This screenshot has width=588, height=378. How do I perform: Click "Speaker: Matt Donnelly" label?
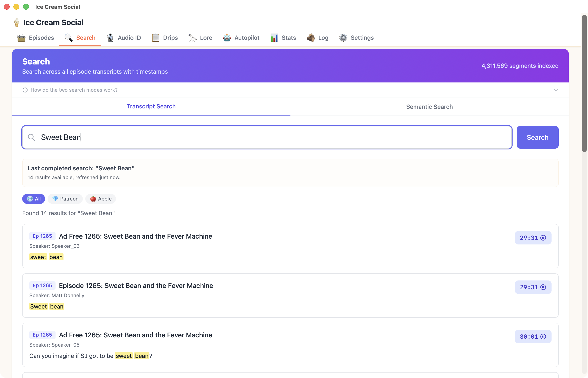(x=57, y=296)
